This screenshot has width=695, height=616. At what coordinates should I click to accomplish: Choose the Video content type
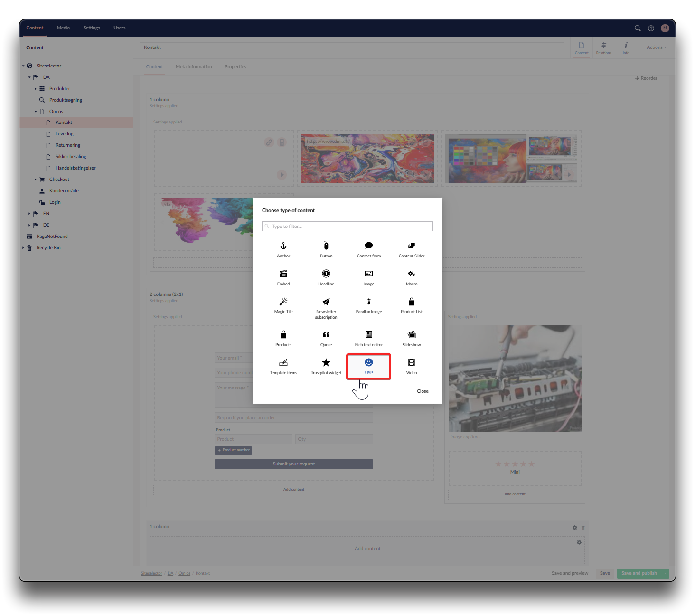412,366
